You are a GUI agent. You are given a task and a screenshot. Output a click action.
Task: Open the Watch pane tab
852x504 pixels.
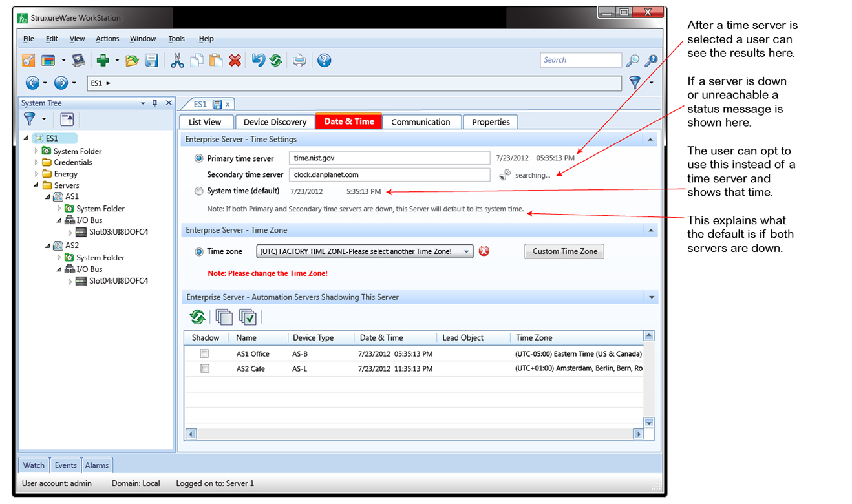coord(34,465)
